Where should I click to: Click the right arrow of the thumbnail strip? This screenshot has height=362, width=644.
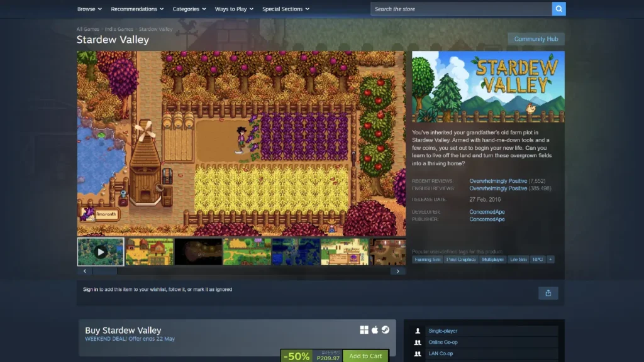click(397, 271)
